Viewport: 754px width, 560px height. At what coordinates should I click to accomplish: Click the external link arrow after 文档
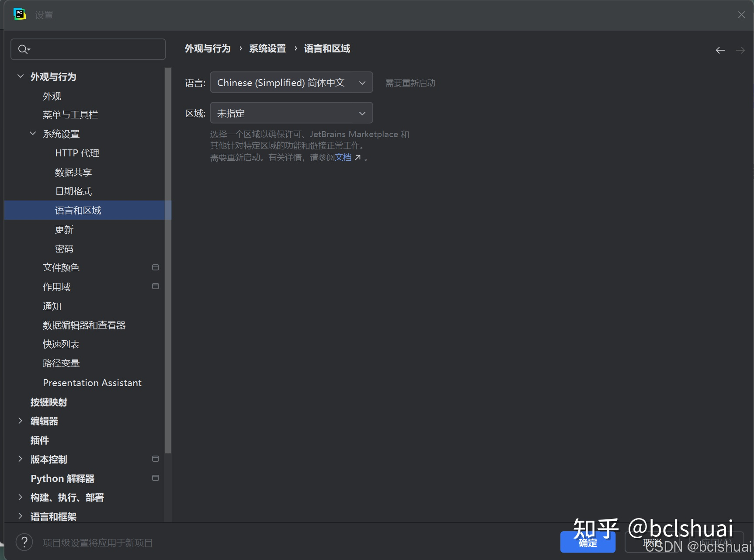coord(358,158)
